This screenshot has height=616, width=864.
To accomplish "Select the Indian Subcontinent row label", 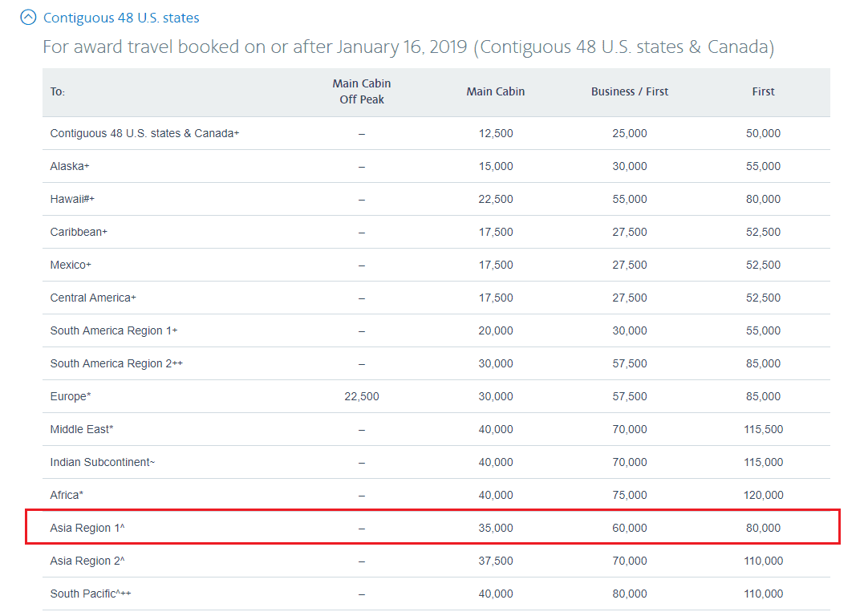I will pos(102,462).
